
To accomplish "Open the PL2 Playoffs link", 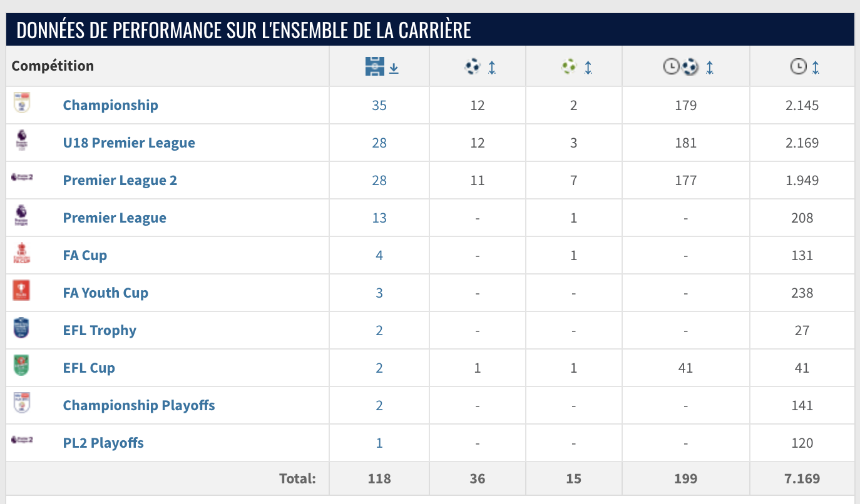I will 103,443.
